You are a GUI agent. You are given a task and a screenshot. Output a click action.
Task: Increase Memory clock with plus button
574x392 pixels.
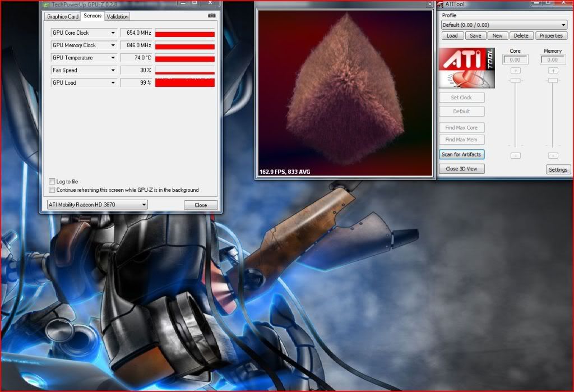click(553, 71)
